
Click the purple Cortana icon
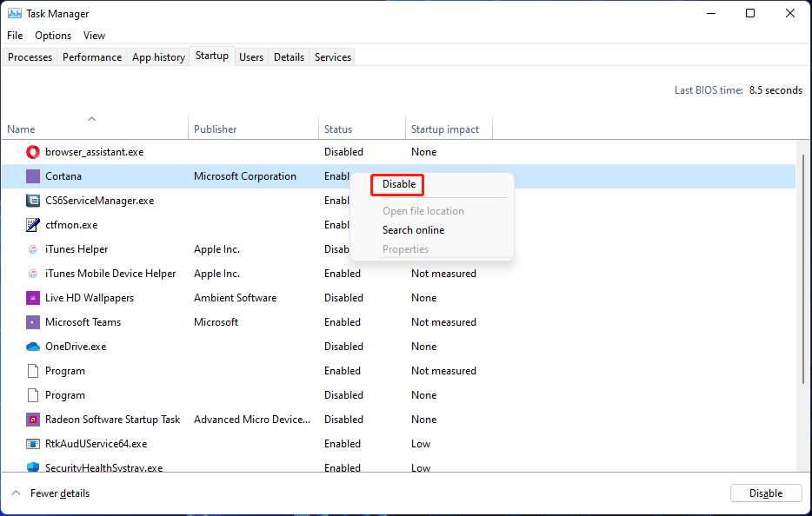(x=33, y=176)
